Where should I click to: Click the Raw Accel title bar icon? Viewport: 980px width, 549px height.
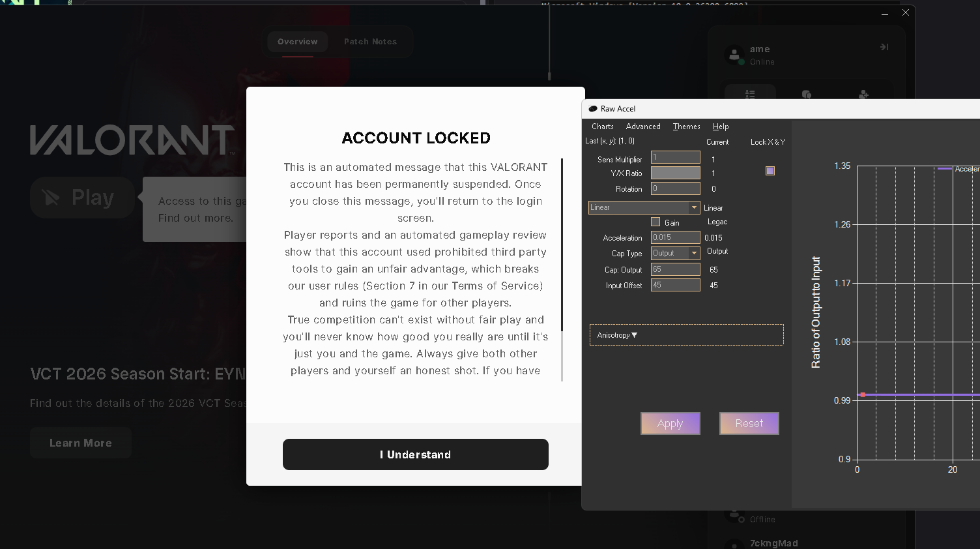[x=593, y=109]
